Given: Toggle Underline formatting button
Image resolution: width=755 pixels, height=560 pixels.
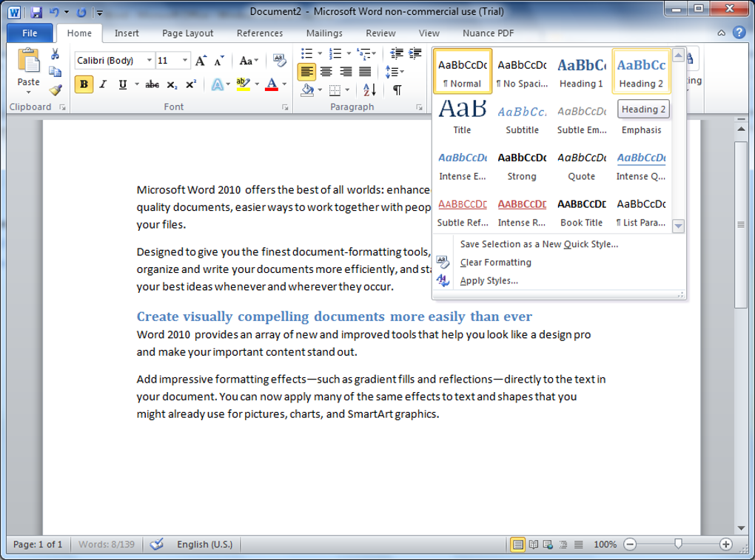Looking at the screenshot, I should (123, 84).
